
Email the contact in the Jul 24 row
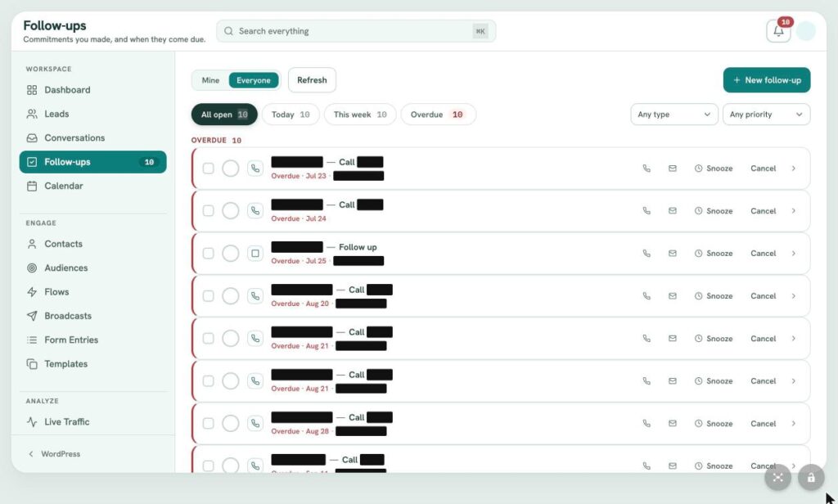click(673, 210)
